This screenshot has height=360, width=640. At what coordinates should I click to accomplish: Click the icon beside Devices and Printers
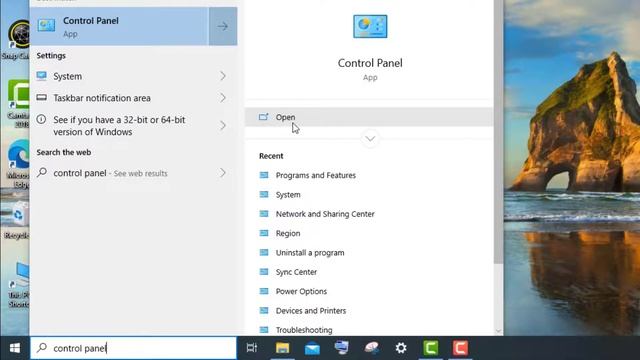point(264,311)
